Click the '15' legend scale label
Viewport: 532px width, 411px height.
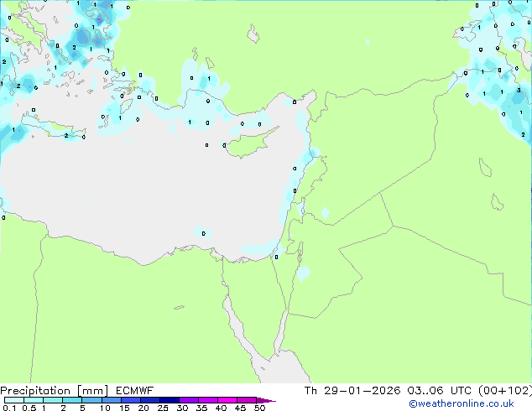(124, 408)
